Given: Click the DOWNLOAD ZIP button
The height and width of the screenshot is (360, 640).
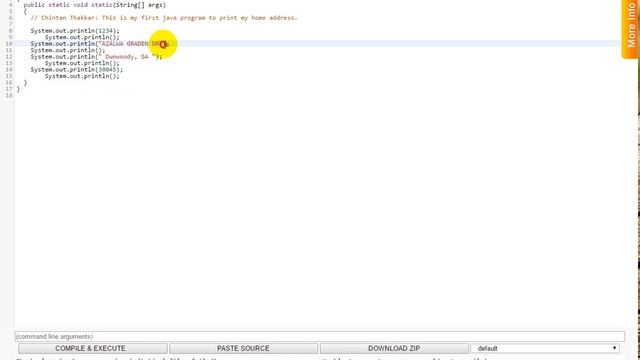Looking at the screenshot, I should 394,348.
